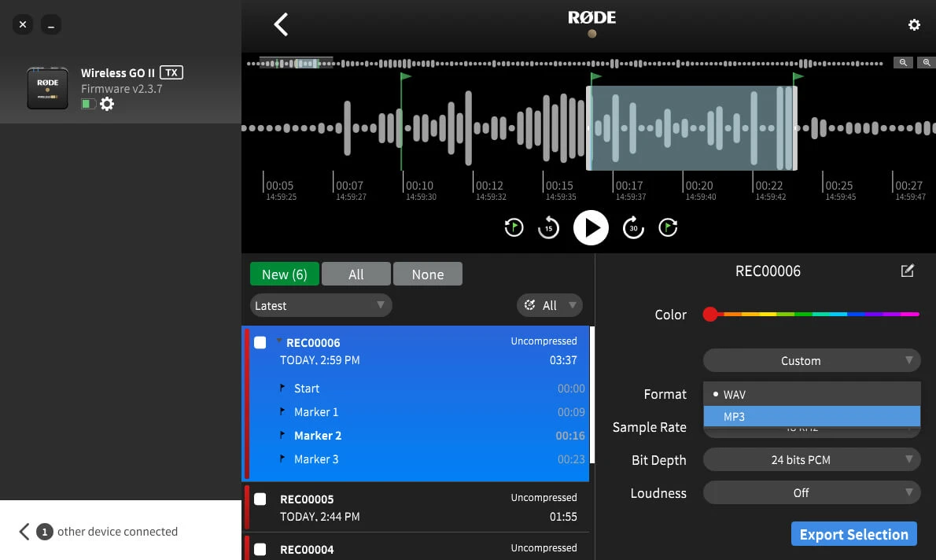Open the Bit Depth dropdown
This screenshot has height=560, width=936.
point(811,459)
